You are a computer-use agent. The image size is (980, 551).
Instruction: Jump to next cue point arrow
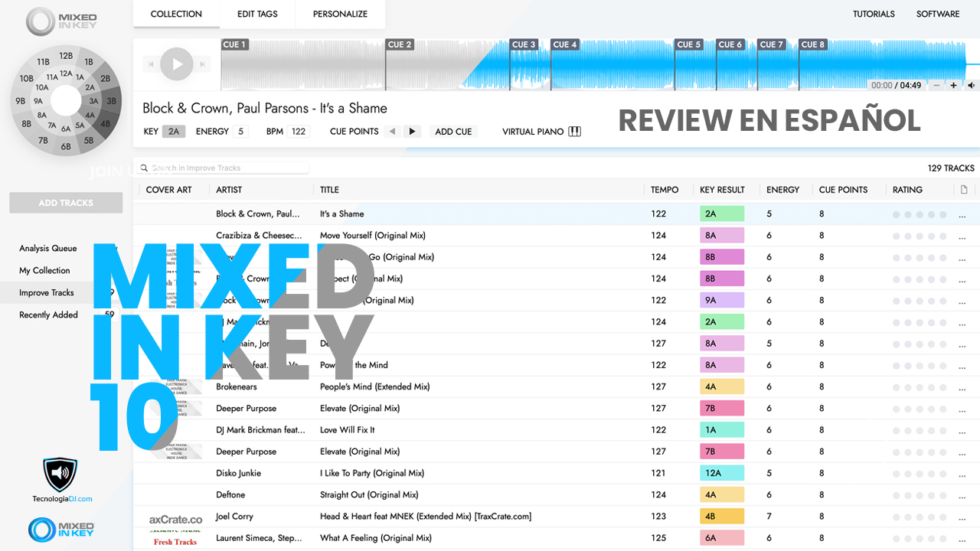pos(412,132)
